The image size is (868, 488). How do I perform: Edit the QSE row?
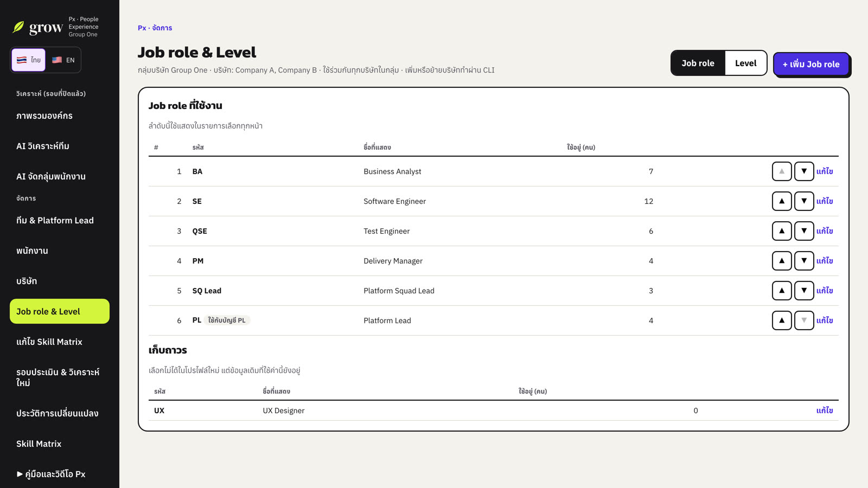[x=825, y=231]
